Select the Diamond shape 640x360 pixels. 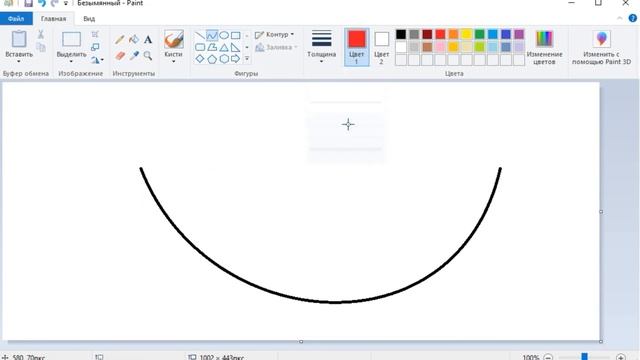200,59
